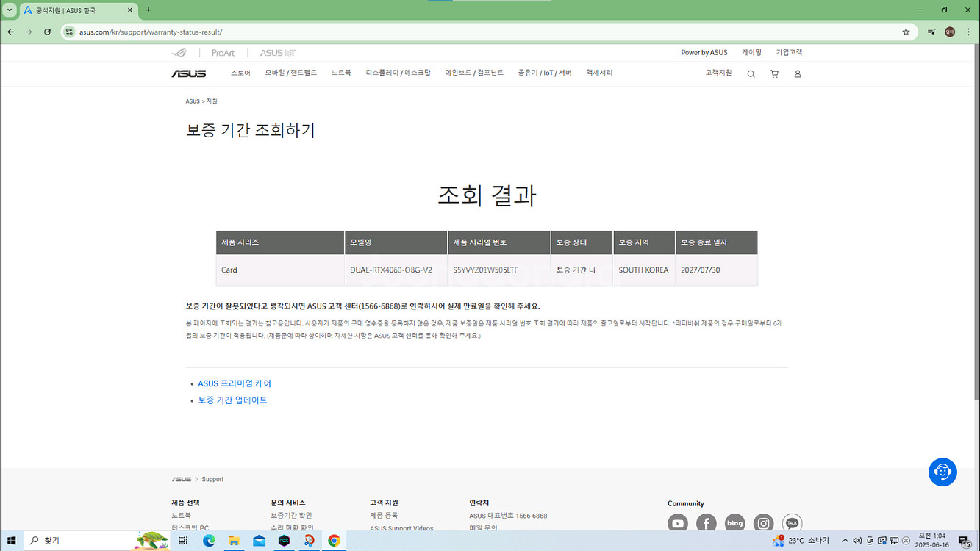The height and width of the screenshot is (551, 980).
Task: Click the user account icon
Action: 798,74
